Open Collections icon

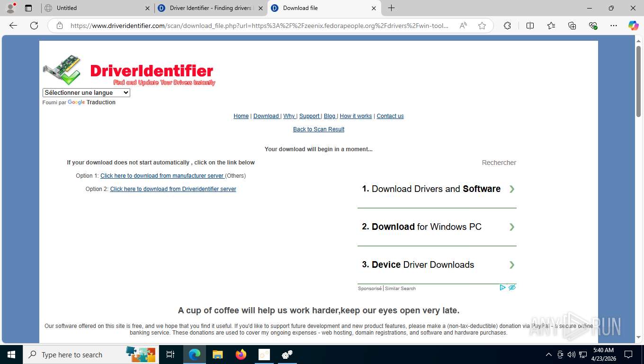[572, 26]
